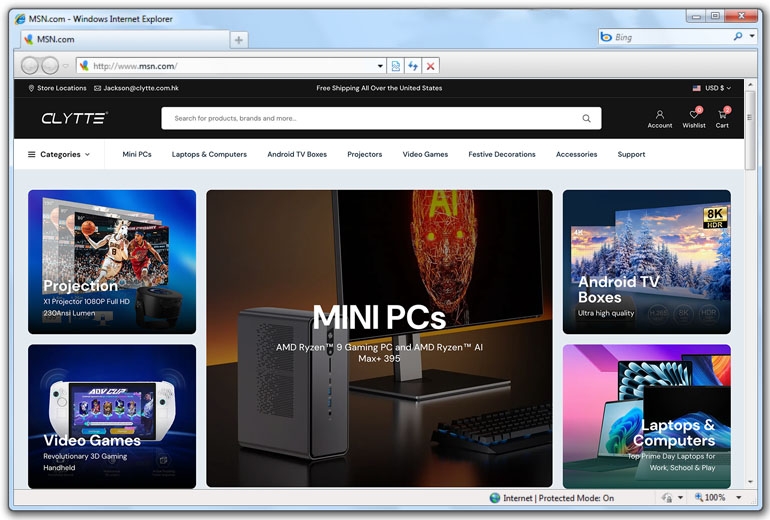Open the address bar history dropdown arrow
770x520 pixels.
[x=380, y=66]
